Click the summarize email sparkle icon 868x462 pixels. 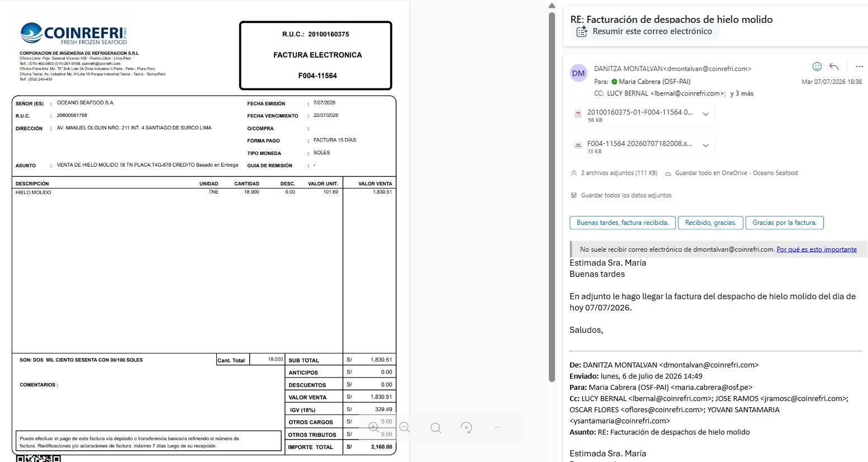pyautogui.click(x=582, y=32)
